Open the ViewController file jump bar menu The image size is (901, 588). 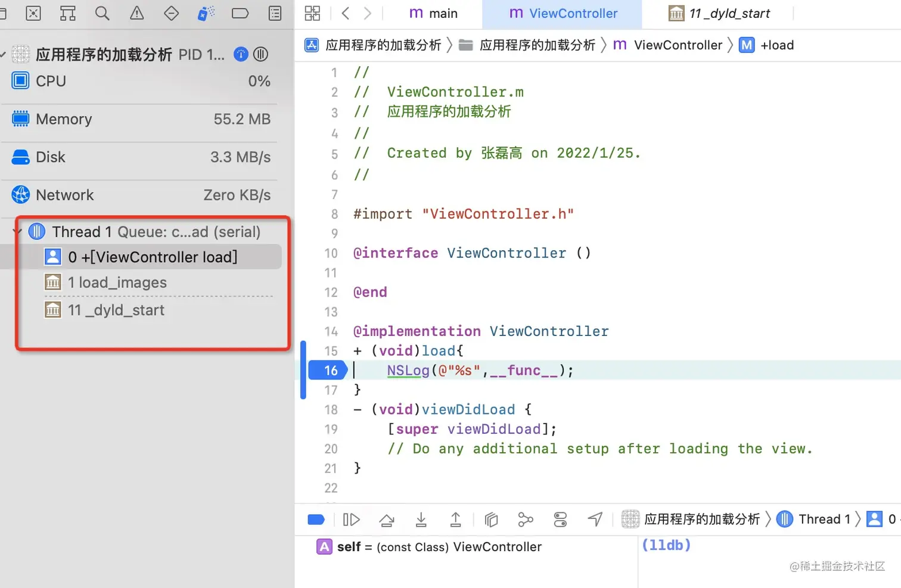(x=667, y=45)
